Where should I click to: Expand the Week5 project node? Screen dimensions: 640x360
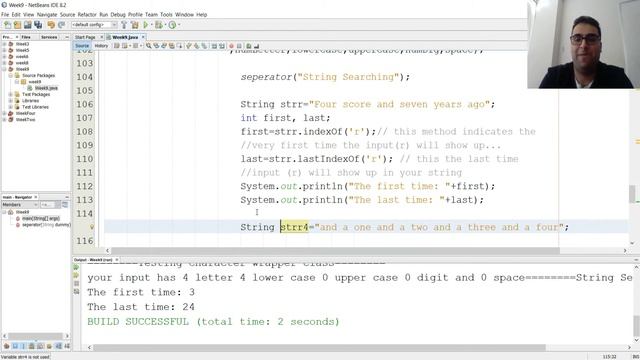[4, 50]
